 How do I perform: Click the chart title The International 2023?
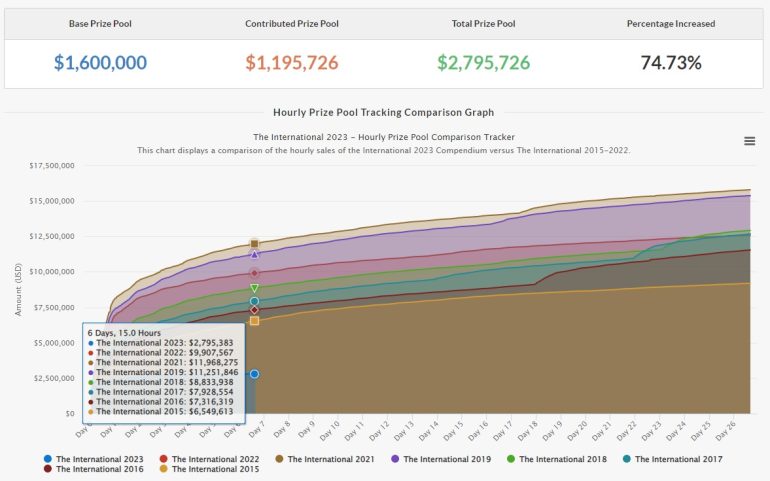(383, 136)
